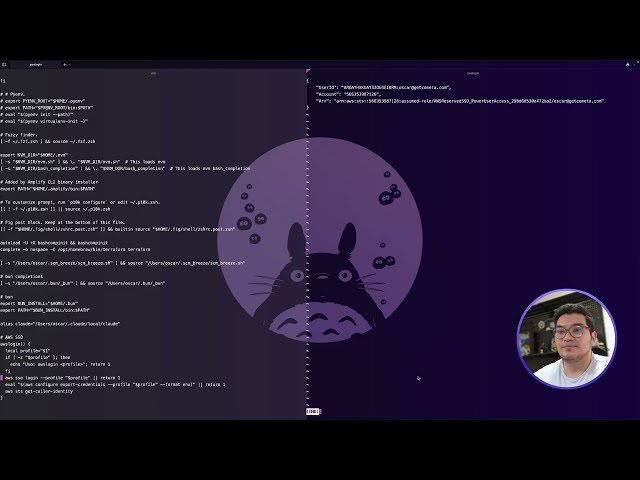This screenshot has height=480, width=640.
Task: Click the terraform complete line
Action: pos(76,249)
